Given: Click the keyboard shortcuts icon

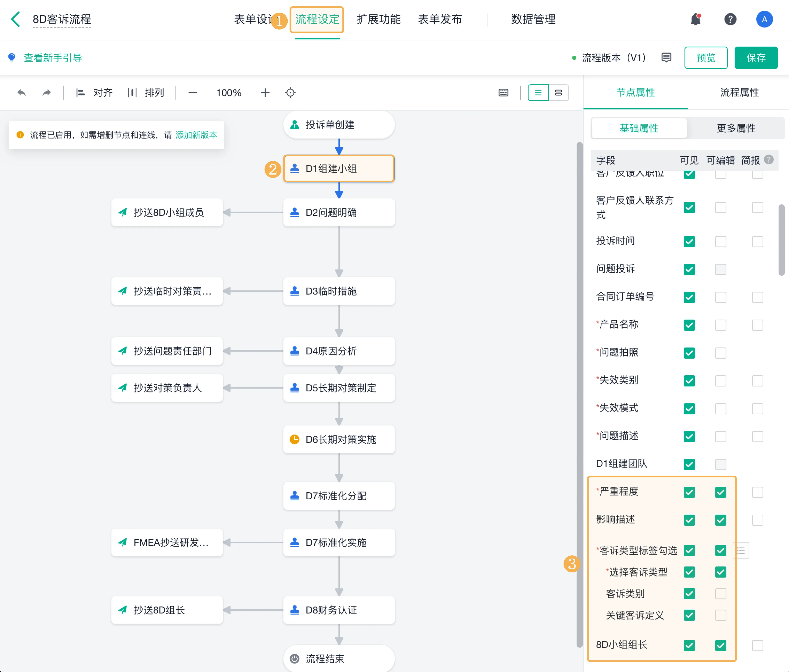Looking at the screenshot, I should pyautogui.click(x=503, y=93).
